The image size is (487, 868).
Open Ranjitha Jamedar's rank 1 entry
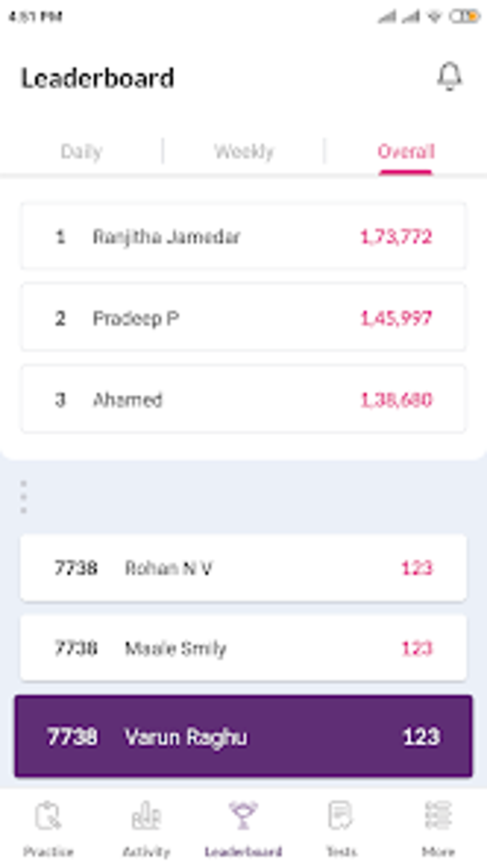243,237
